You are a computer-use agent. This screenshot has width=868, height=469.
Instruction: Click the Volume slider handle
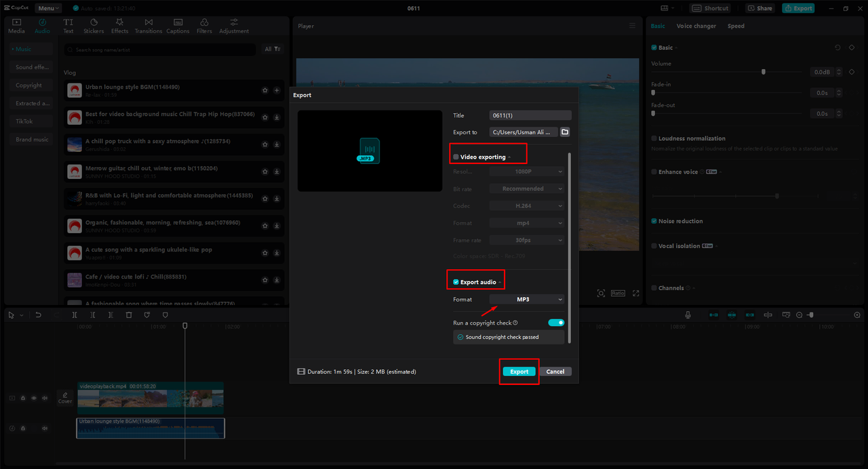pyautogui.click(x=764, y=72)
